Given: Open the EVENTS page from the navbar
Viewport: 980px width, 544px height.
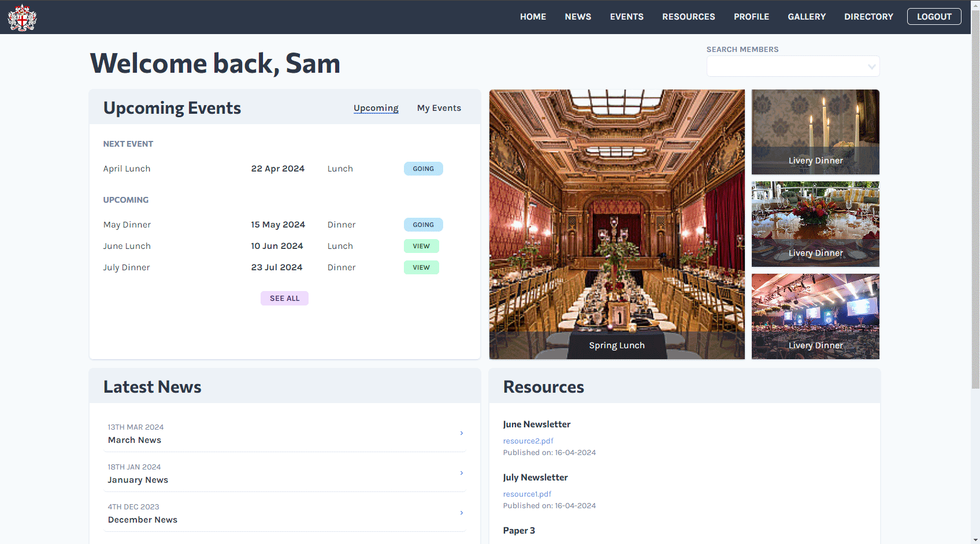Looking at the screenshot, I should (x=626, y=17).
